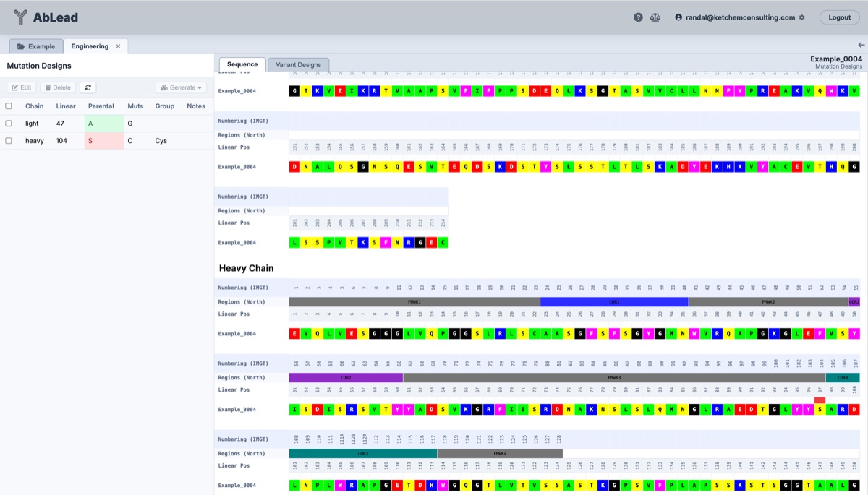Open the Example folder tab
Screen dimensions: 868x495
coord(35,46)
